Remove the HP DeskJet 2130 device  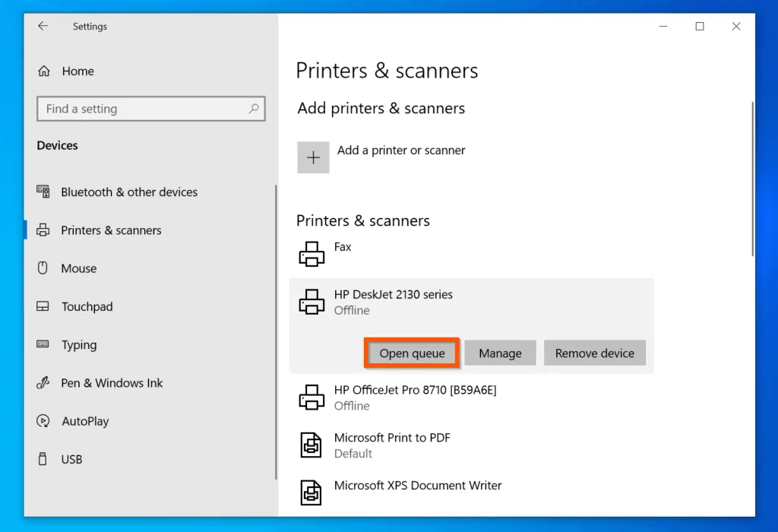pos(595,353)
